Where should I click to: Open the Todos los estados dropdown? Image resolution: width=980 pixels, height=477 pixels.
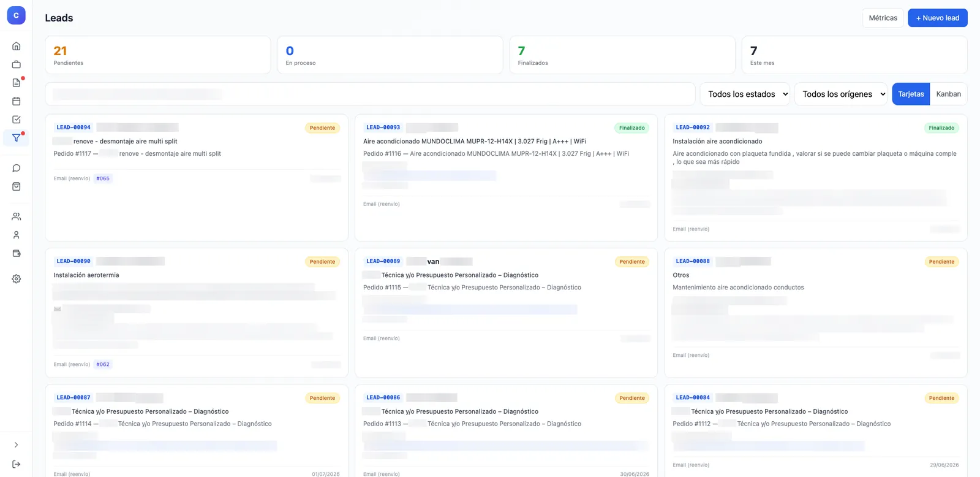point(745,94)
